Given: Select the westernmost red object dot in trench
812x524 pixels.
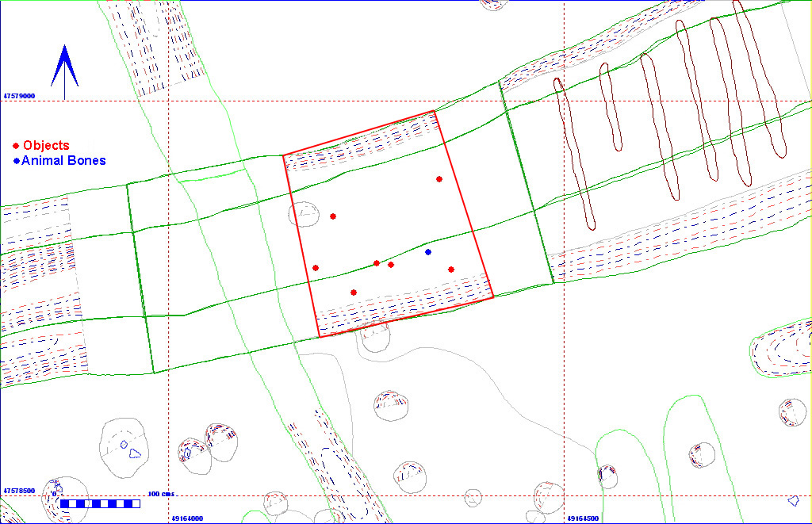Looking at the screenshot, I should (x=316, y=268).
